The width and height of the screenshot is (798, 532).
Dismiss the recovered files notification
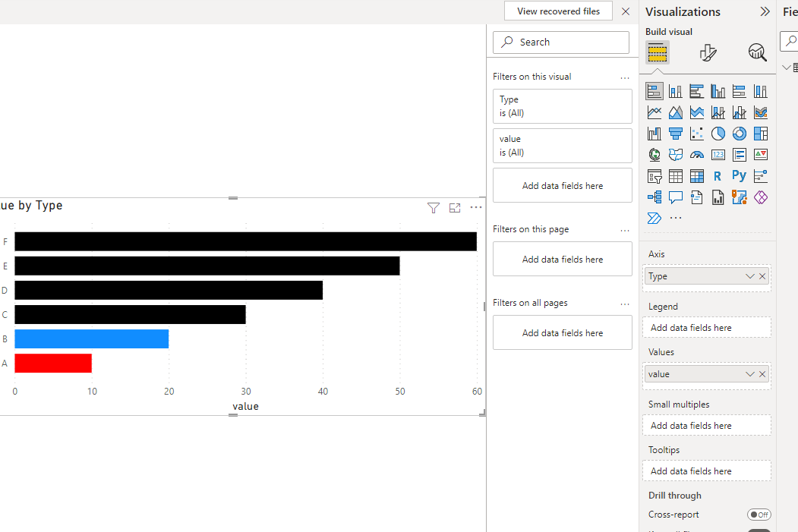(626, 11)
